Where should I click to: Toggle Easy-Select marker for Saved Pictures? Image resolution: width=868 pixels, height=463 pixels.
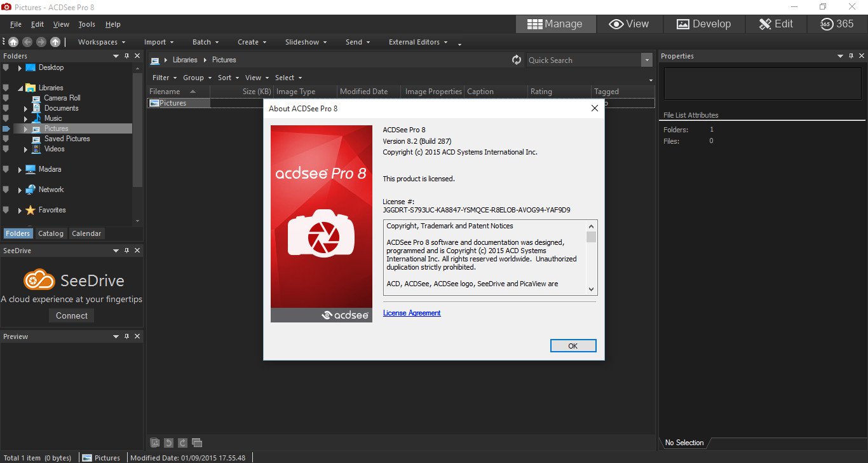point(6,139)
